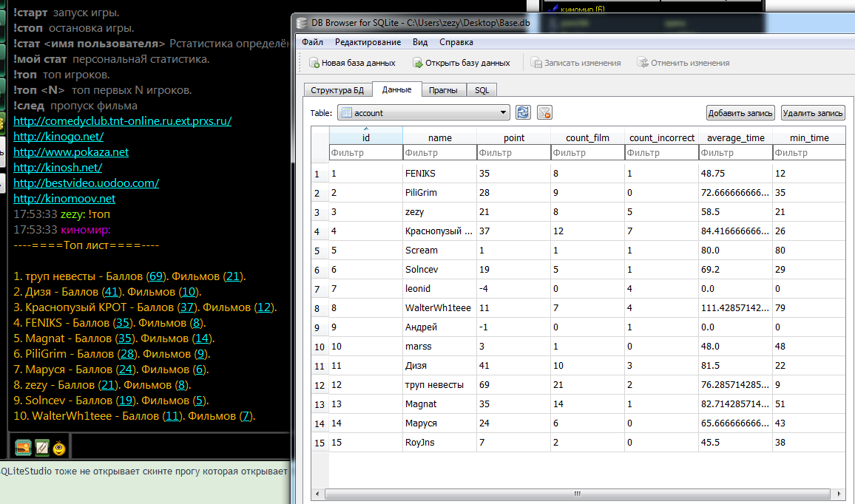
Task: Switch to the SQL tab
Action: (x=481, y=90)
